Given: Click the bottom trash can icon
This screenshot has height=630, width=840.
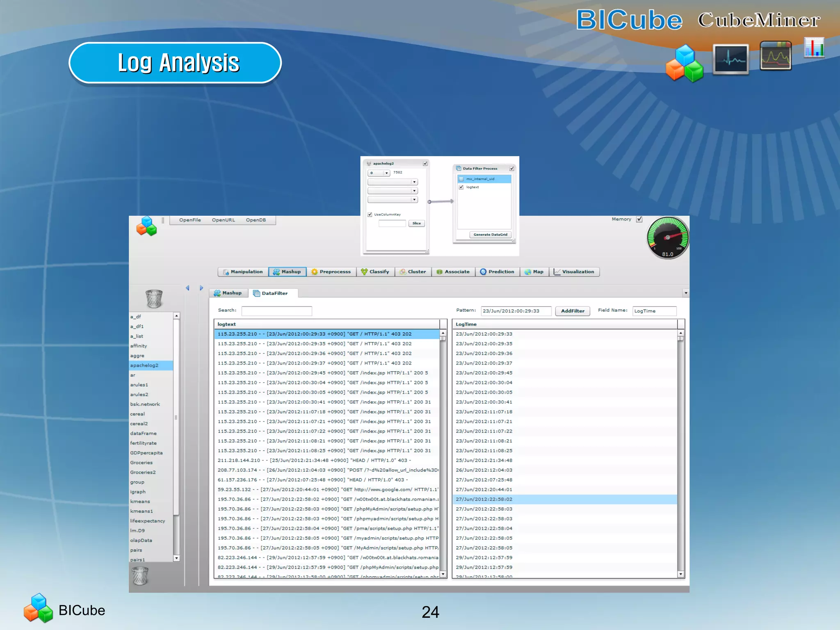Looking at the screenshot, I should pyautogui.click(x=140, y=576).
